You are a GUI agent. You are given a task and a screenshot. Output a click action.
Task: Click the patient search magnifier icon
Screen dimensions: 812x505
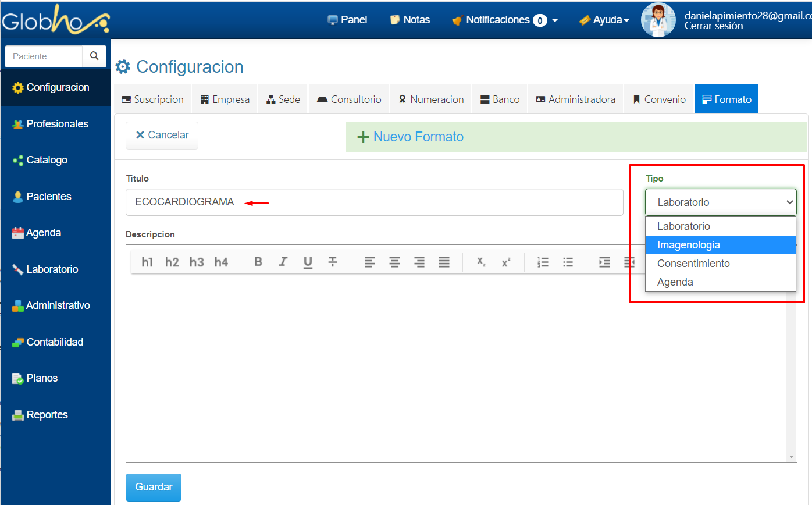94,56
